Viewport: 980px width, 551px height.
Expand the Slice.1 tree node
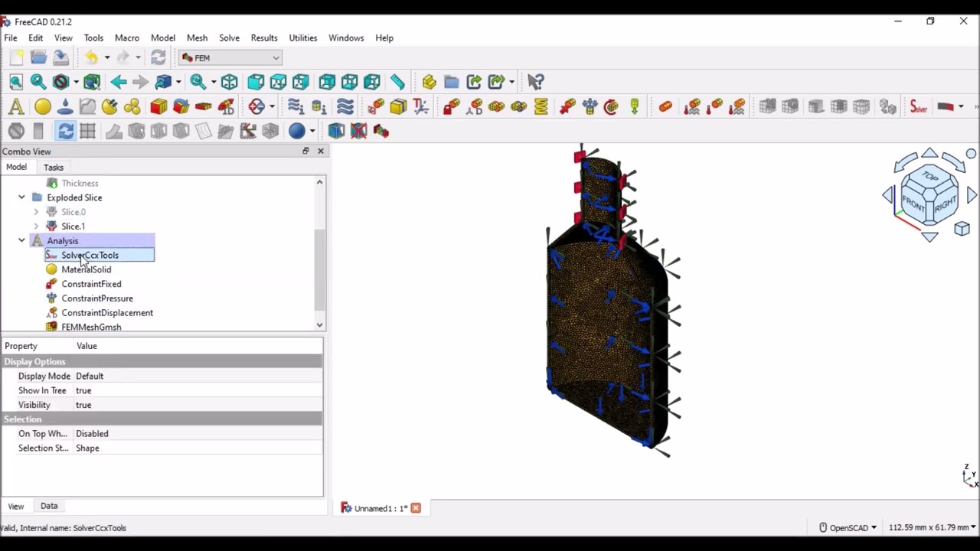tap(36, 227)
